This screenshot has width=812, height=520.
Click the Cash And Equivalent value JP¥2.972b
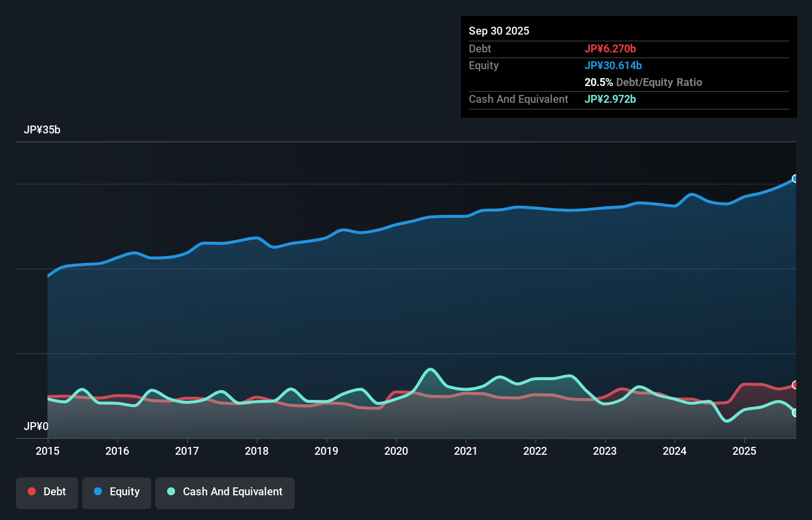610,99
